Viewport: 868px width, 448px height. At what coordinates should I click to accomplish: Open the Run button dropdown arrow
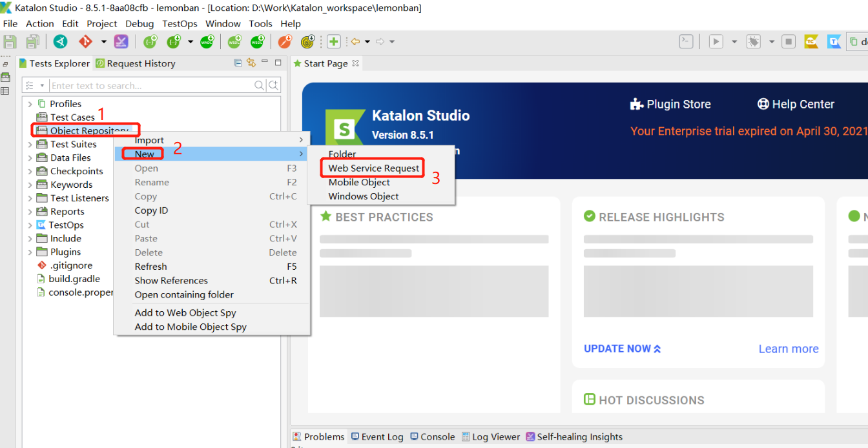734,42
